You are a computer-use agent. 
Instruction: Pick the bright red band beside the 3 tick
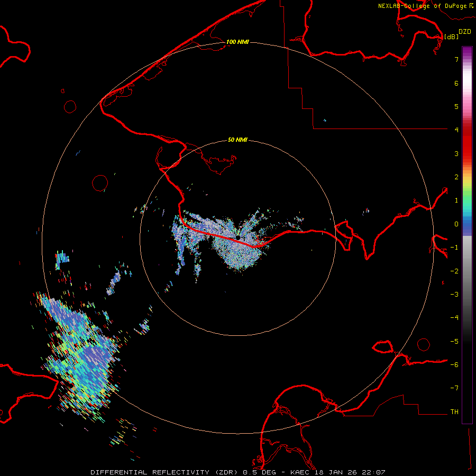tap(467, 153)
